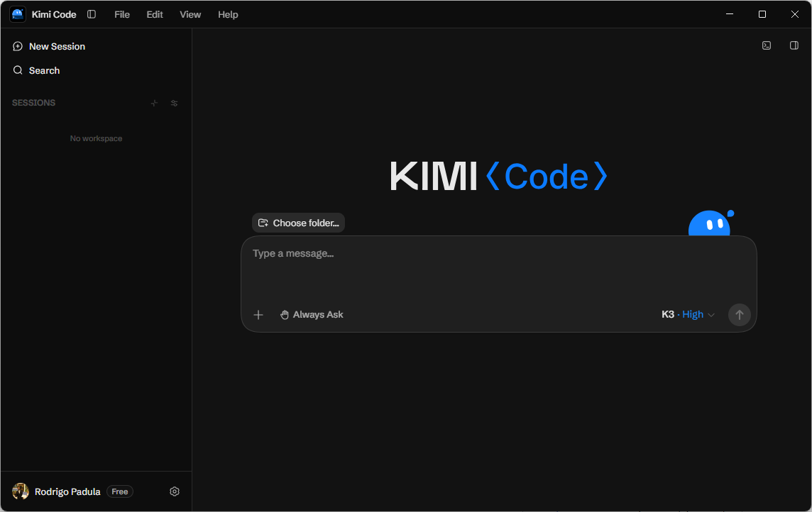Open the View menu
This screenshot has width=812, height=512.
(x=190, y=14)
